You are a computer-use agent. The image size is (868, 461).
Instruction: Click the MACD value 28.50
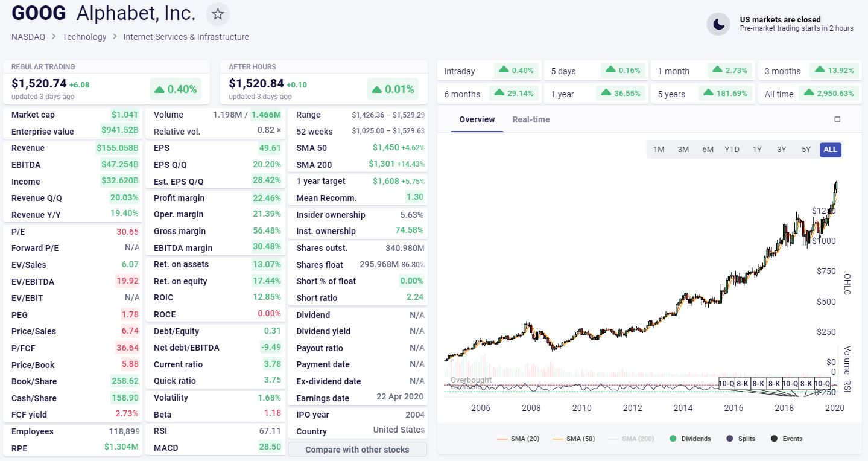coord(270,447)
